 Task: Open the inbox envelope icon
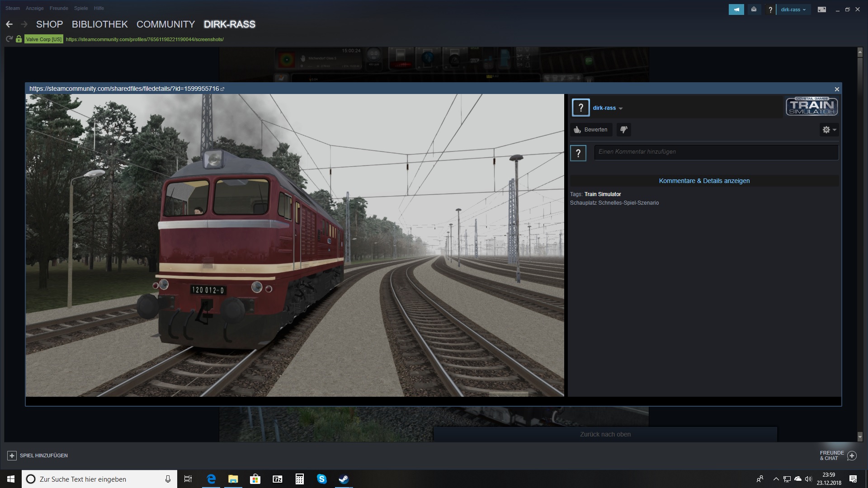coord(754,9)
